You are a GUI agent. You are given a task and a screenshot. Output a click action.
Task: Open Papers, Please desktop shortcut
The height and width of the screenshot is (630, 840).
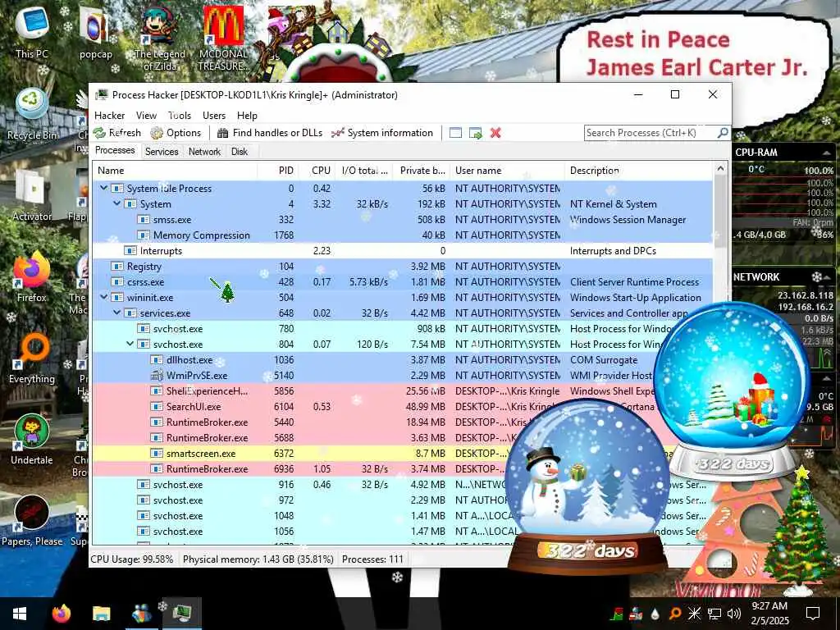point(32,521)
